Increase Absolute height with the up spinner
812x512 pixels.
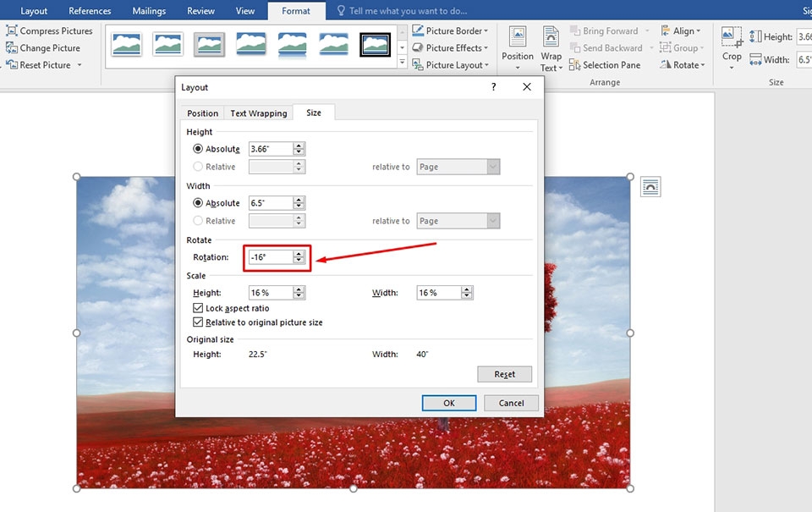pyautogui.click(x=299, y=146)
